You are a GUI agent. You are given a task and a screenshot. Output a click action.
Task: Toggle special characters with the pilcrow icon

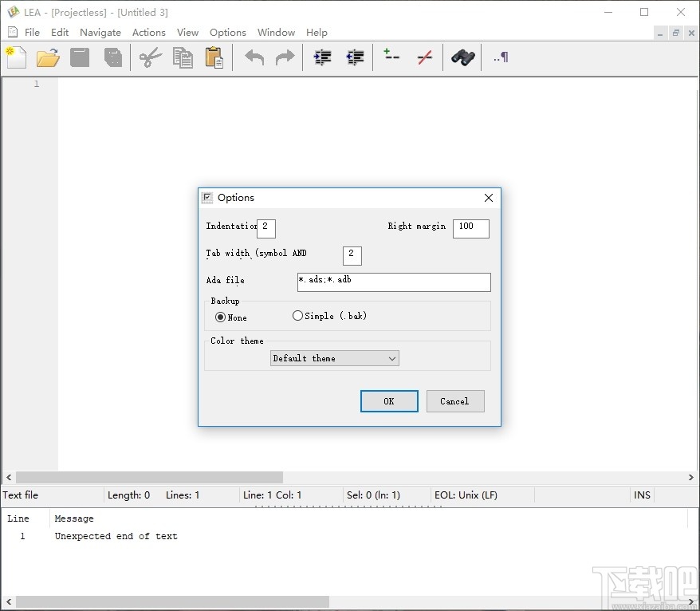pyautogui.click(x=501, y=57)
